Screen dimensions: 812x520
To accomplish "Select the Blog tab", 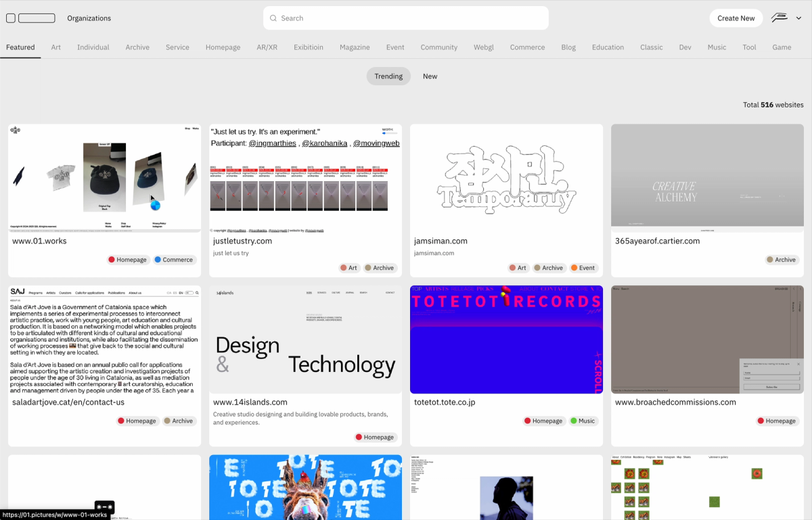I will (x=568, y=47).
